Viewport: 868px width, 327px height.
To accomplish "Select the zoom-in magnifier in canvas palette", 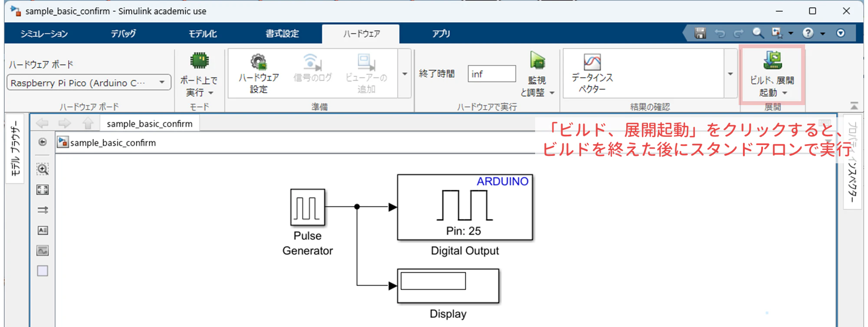I will [x=43, y=169].
